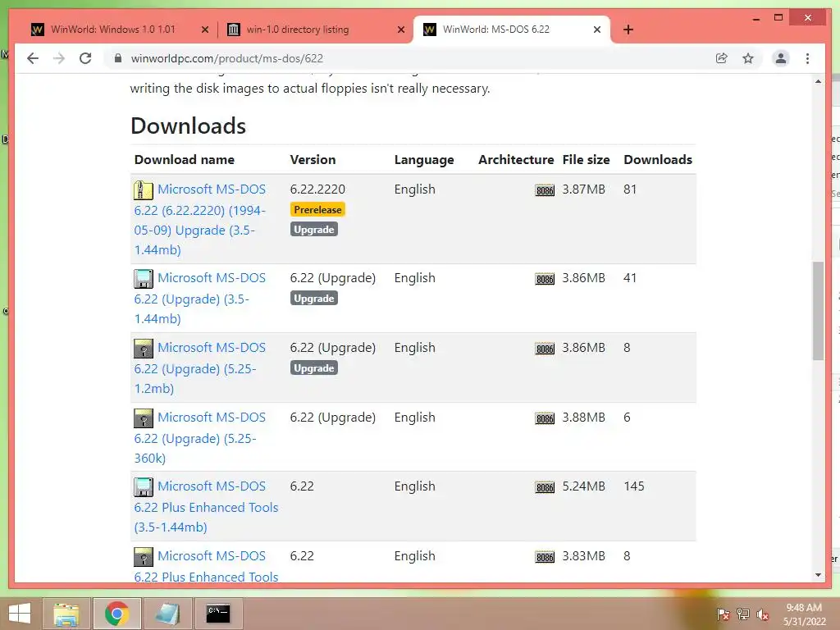Click the scrollbar down arrow
The width and height of the screenshot is (840, 630).
pyautogui.click(x=818, y=575)
